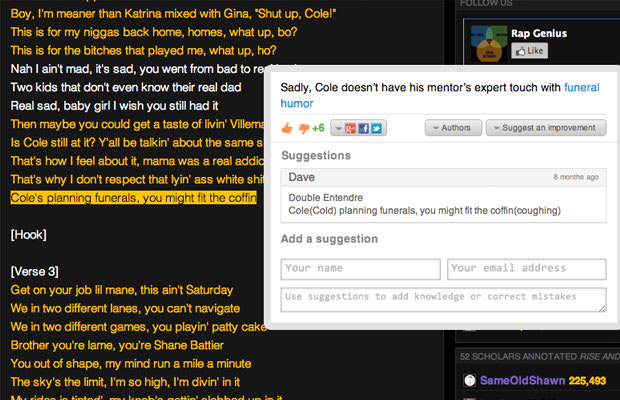This screenshot has width=620, height=400.
Task: Open SameOldShawn's scholar profile
Action: point(522,381)
